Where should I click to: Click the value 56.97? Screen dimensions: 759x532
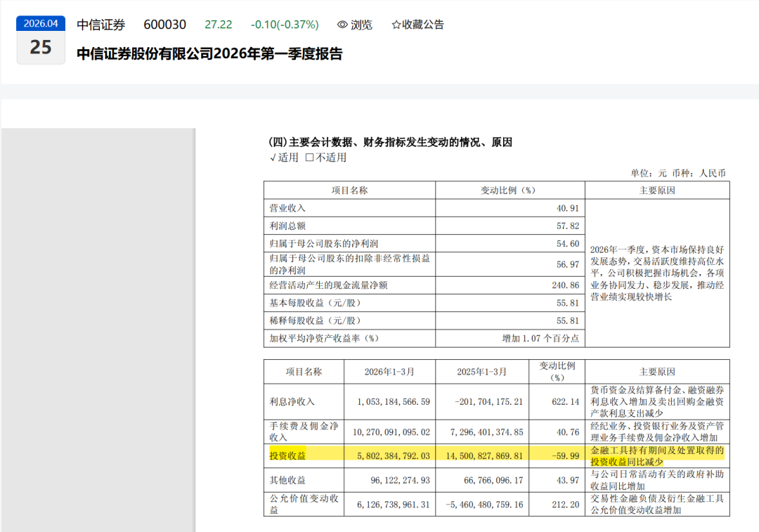pos(567,265)
